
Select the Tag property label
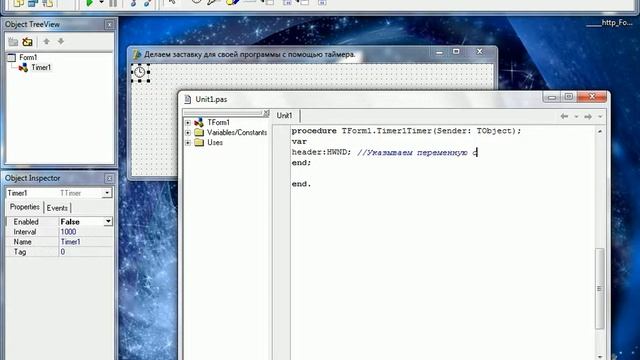(x=20, y=252)
